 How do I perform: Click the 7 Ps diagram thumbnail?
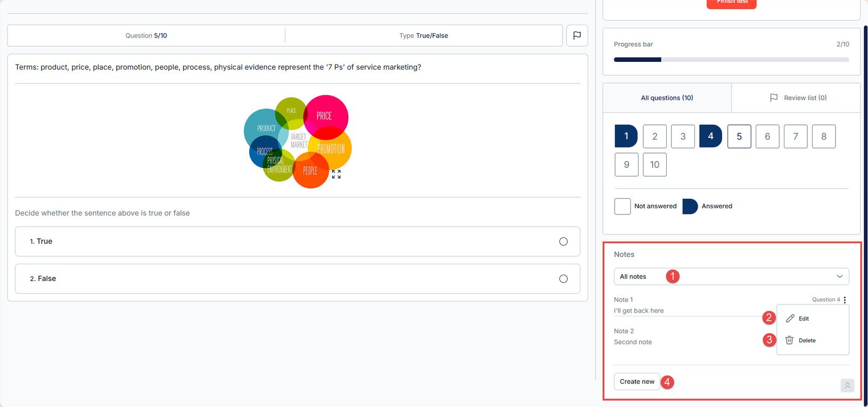point(297,141)
